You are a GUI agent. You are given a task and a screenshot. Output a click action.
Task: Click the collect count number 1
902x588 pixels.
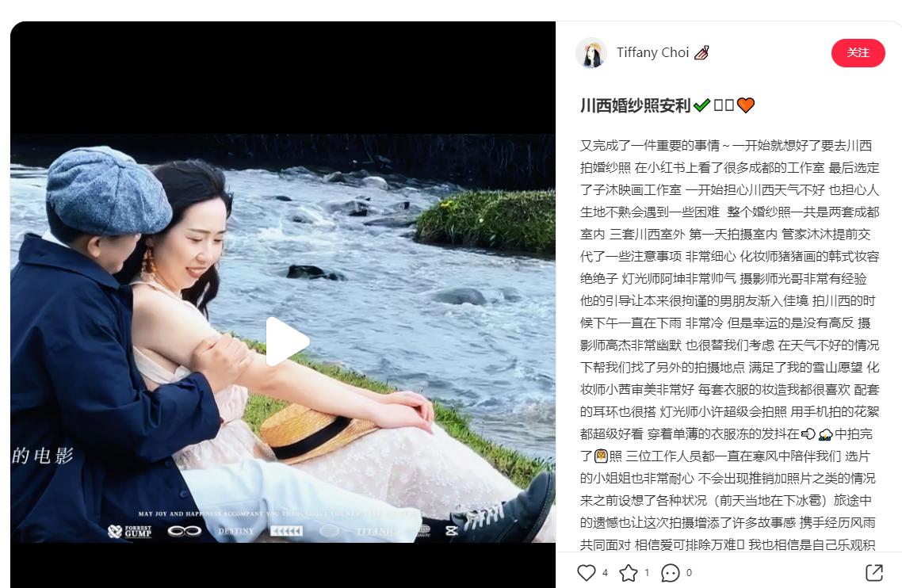pos(647,572)
